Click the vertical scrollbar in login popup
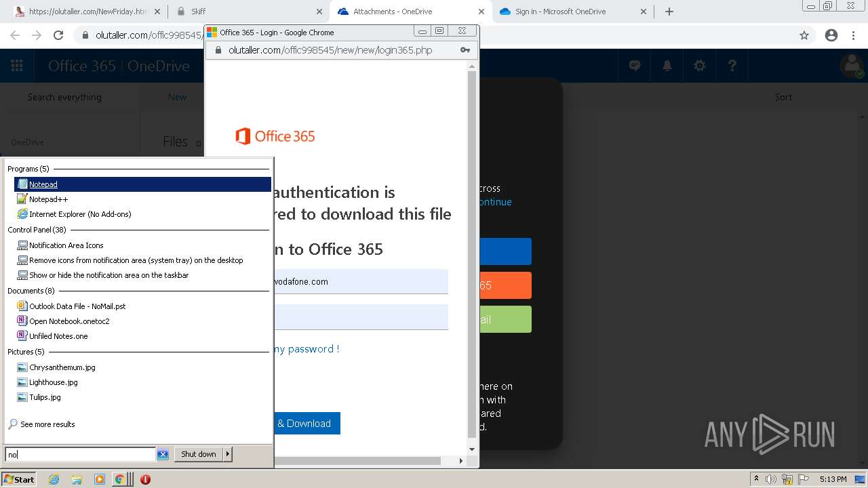Image resolution: width=868 pixels, height=488 pixels. tap(472, 254)
